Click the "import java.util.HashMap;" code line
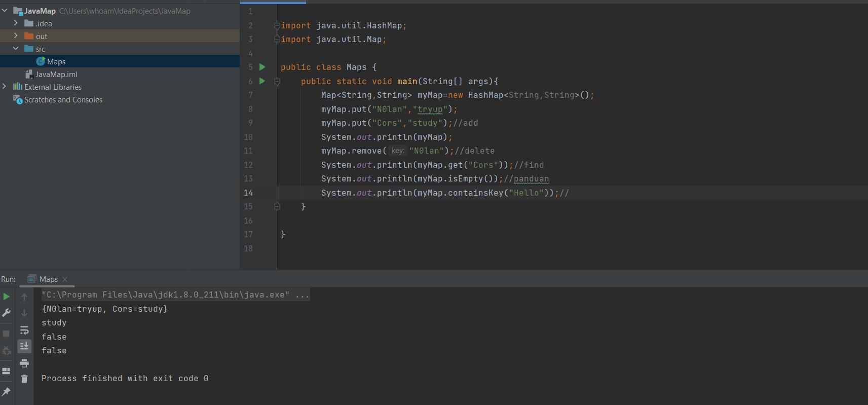 tap(344, 25)
